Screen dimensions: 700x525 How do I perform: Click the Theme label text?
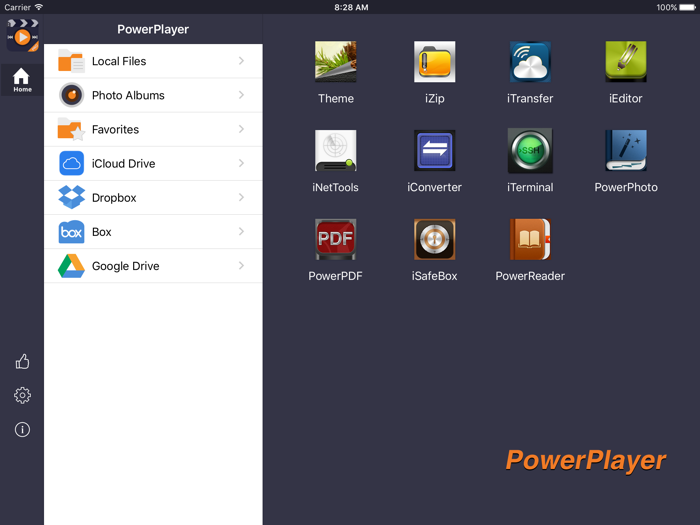point(336,98)
